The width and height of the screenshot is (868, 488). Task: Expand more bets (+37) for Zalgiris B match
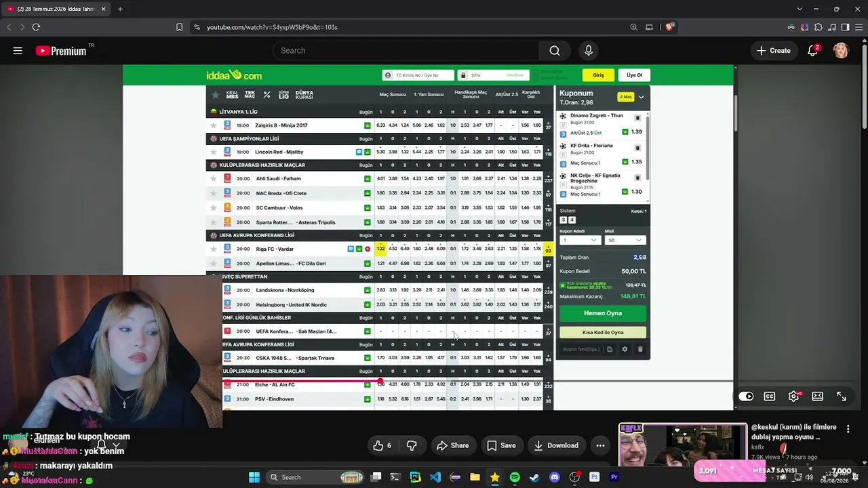pos(549,125)
